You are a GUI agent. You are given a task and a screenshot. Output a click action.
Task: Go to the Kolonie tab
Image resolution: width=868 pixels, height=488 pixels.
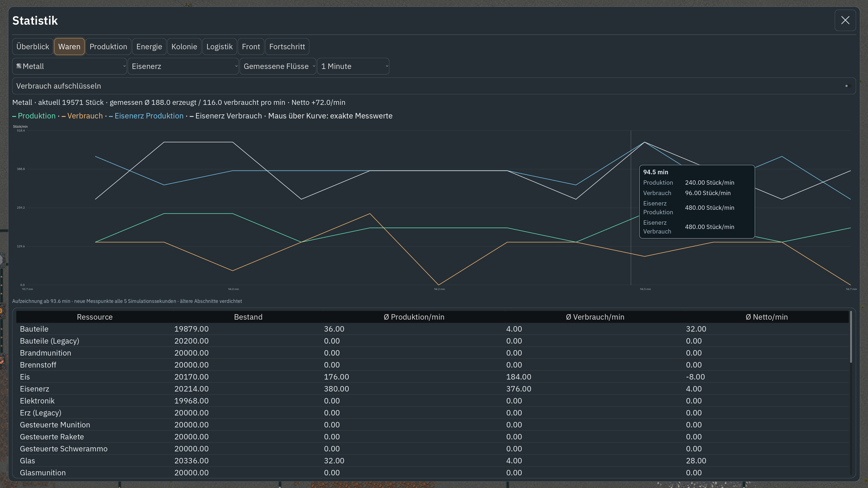(184, 47)
